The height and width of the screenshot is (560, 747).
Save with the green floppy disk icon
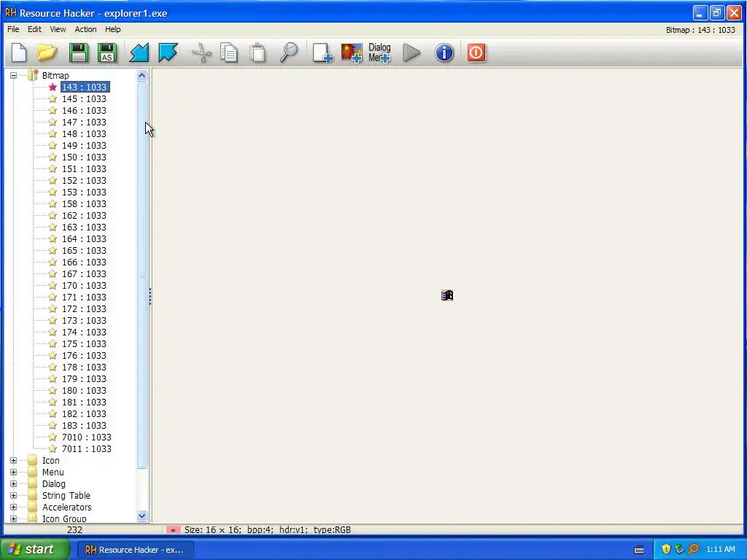click(79, 52)
